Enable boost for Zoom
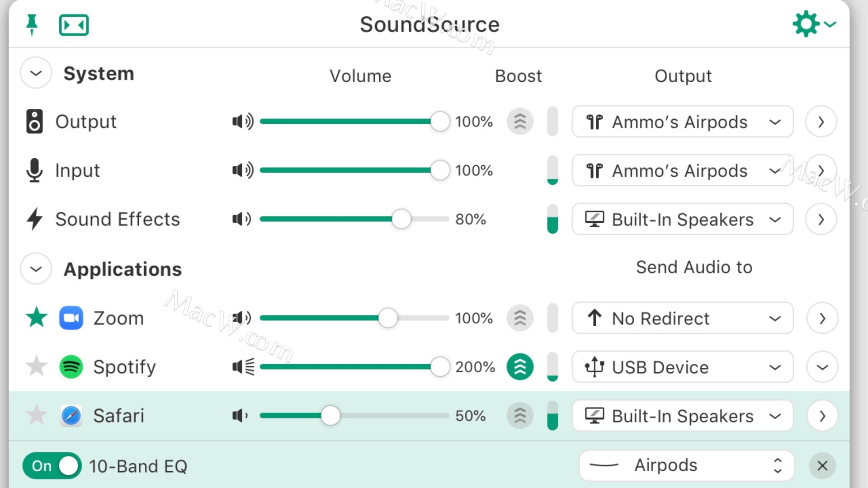Screen dimensions: 868x488 tap(520, 318)
